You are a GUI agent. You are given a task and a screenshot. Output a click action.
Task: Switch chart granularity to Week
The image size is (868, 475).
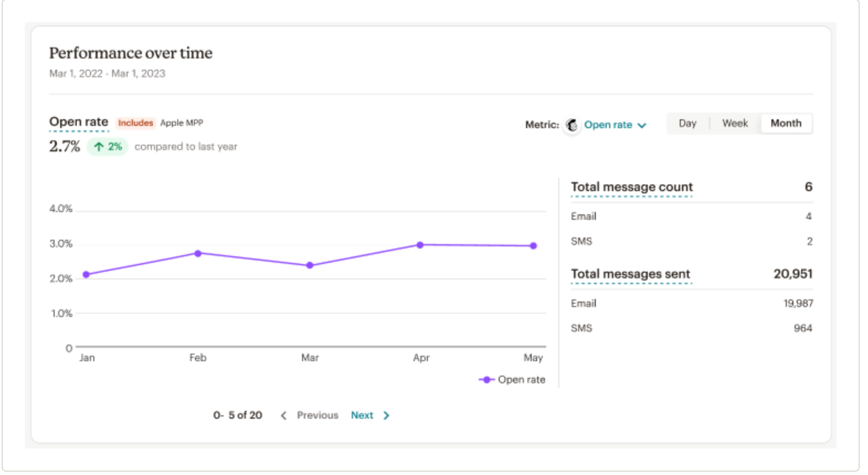point(735,123)
